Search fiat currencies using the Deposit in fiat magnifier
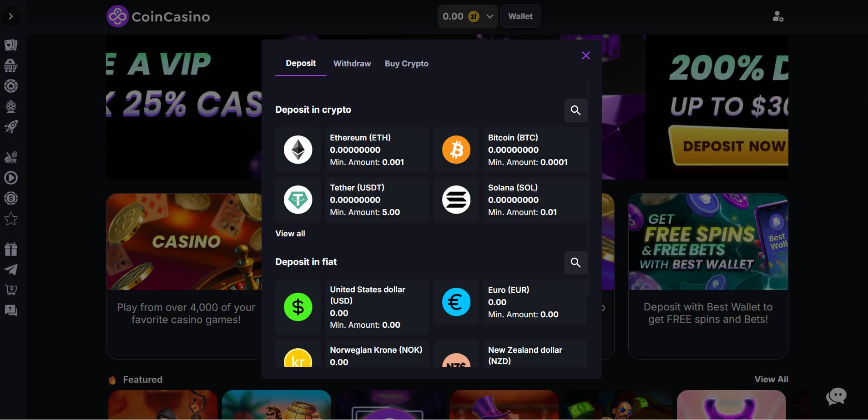 (575, 263)
